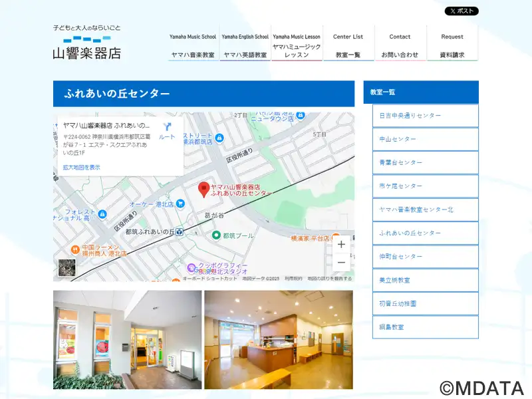The image size is (532, 399).
Task: Click the ふれあいの丘センター page heading
Action: (x=204, y=94)
